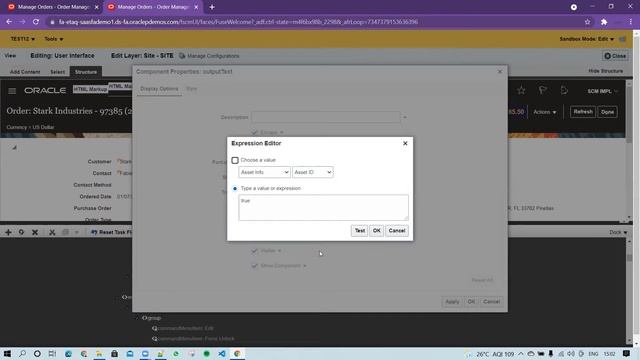Image resolution: width=640 pixels, height=360 pixels.
Task: Open the SCM IMPL user menu
Action: tap(602, 91)
